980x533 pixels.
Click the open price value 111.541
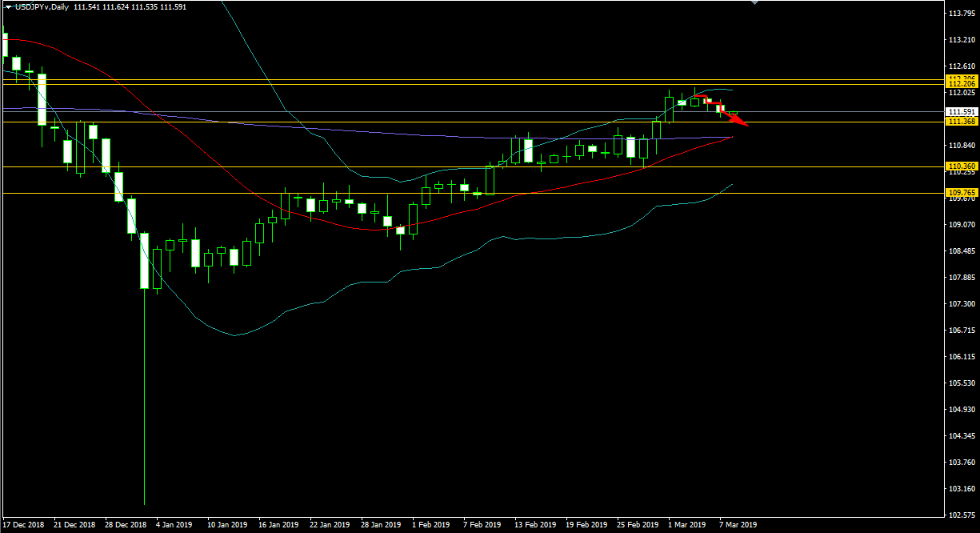click(x=87, y=6)
